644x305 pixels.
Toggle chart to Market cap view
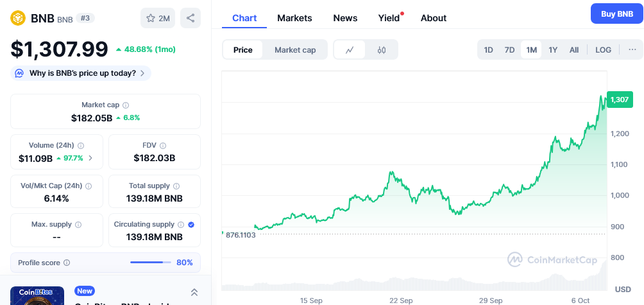click(295, 50)
